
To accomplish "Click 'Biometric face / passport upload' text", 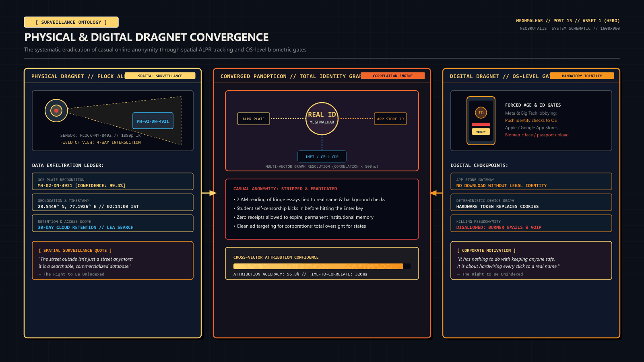I will point(537,135).
